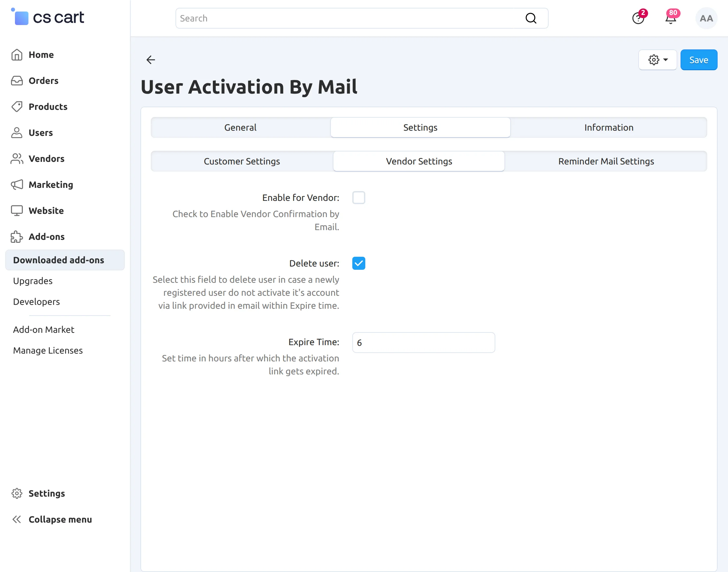Click the Website monitor icon
Screen dimensions: 728x572
tap(17, 211)
